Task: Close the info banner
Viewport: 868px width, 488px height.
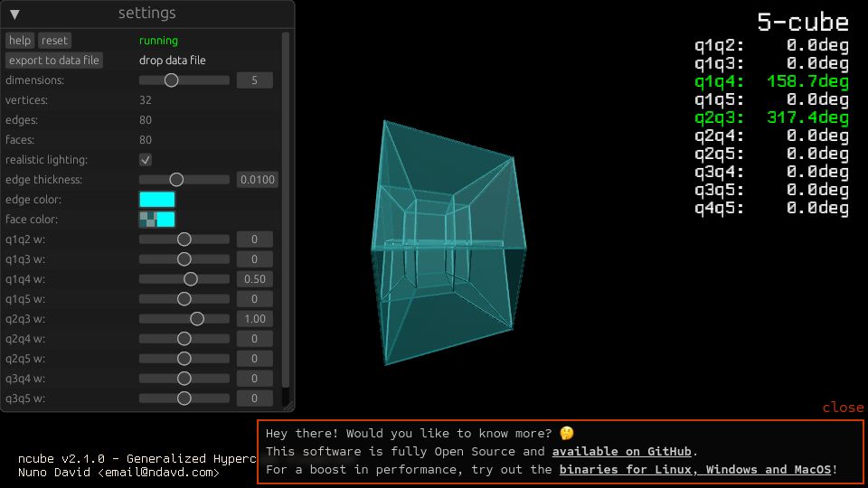Action: 843,408
